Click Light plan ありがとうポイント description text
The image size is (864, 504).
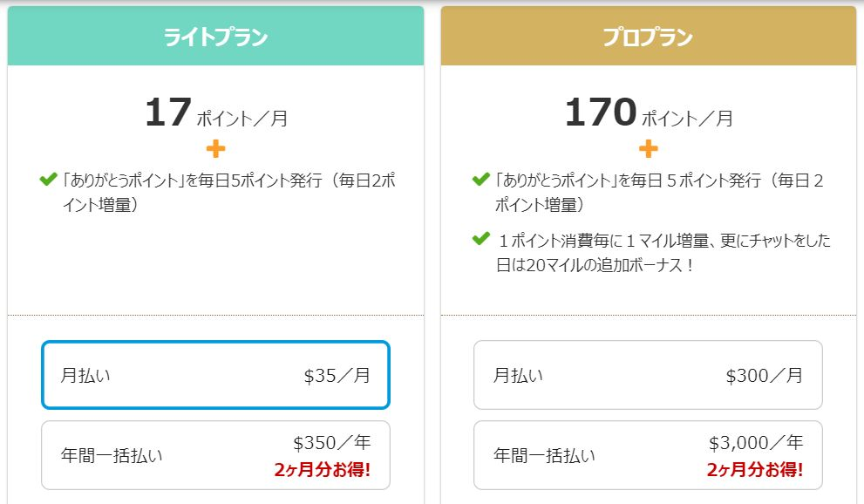[229, 193]
